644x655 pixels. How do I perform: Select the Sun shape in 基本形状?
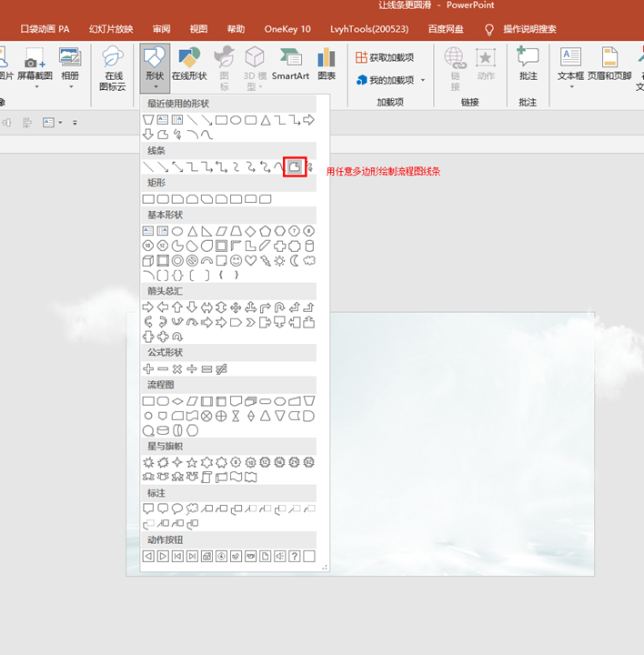click(280, 261)
